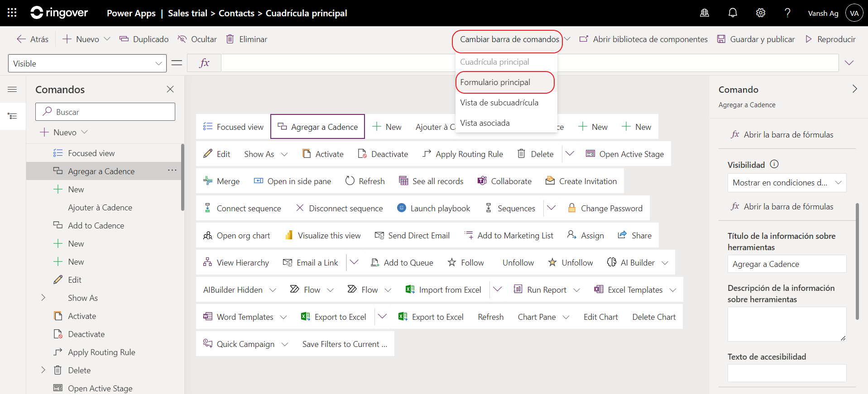Open the Nuevo dropdown arrow in the top toolbar
This screenshot has height=394, width=868.
pyautogui.click(x=107, y=39)
